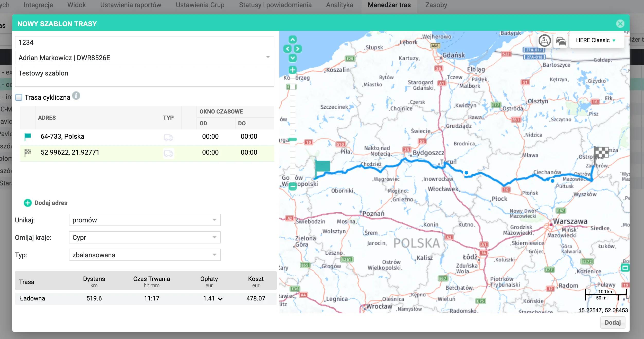Pan the map up with the arrow
Viewport: 644px width, 339px height.
292,40
